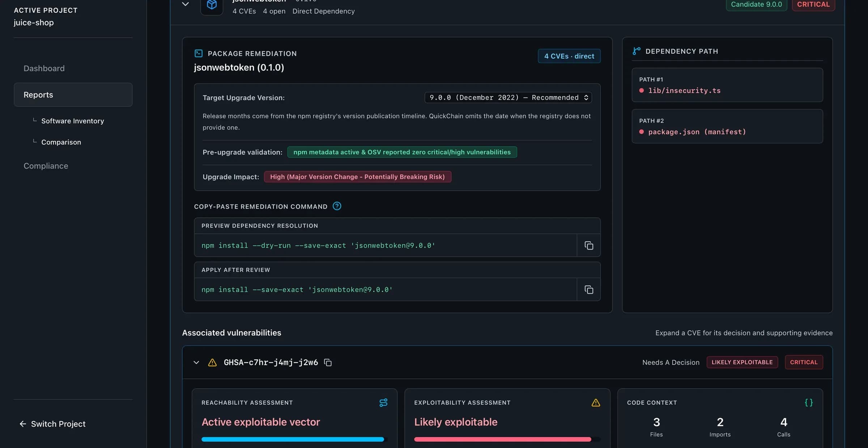Click the CRITICAL badge on the package header

pos(813,5)
